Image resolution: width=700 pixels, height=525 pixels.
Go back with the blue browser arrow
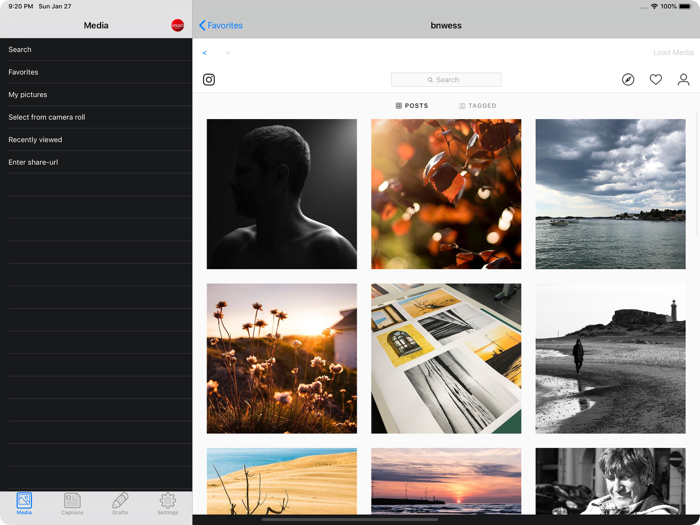(x=204, y=53)
